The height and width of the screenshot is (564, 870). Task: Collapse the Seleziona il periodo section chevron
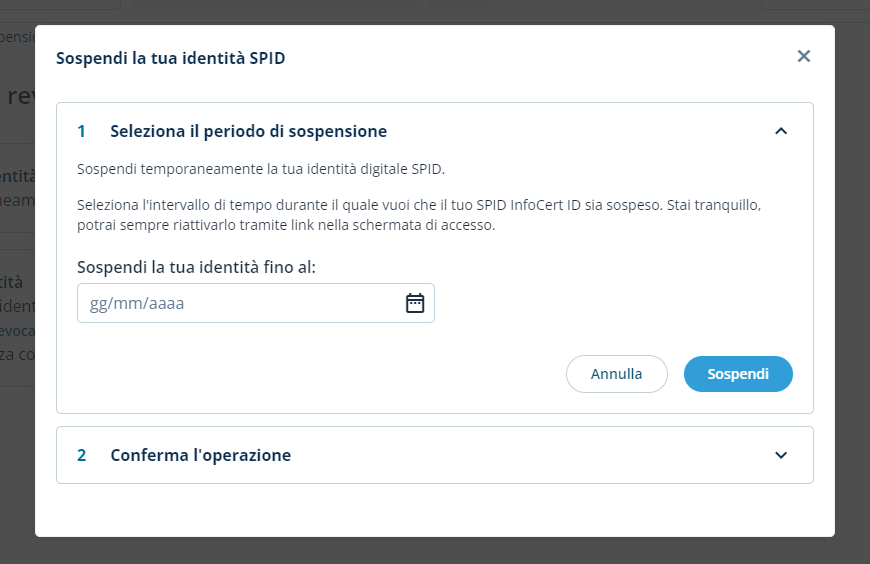point(781,131)
